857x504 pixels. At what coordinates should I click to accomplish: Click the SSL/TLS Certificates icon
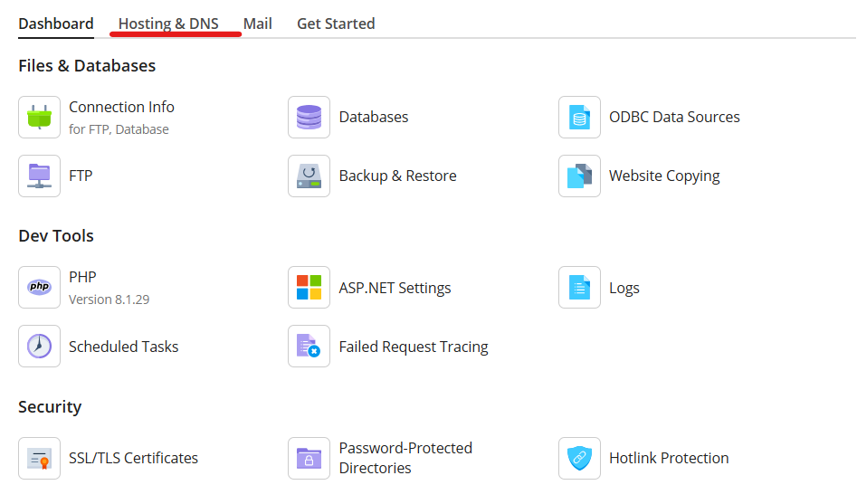tap(39, 458)
